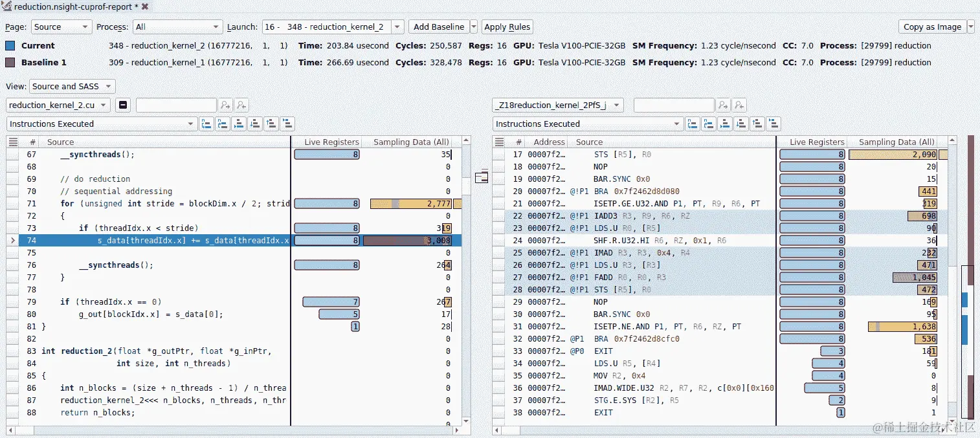Focus the search field in the SASS pane
980x438 pixels.
[674, 105]
